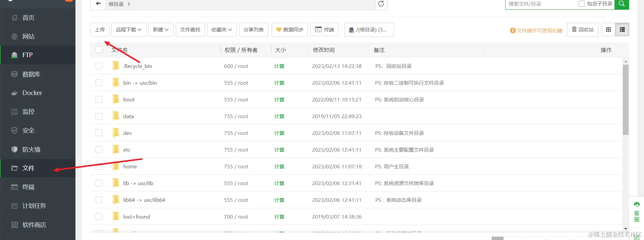Go to 数据库 in the sidebar
Screen dimensions: 644x240
[31, 74]
